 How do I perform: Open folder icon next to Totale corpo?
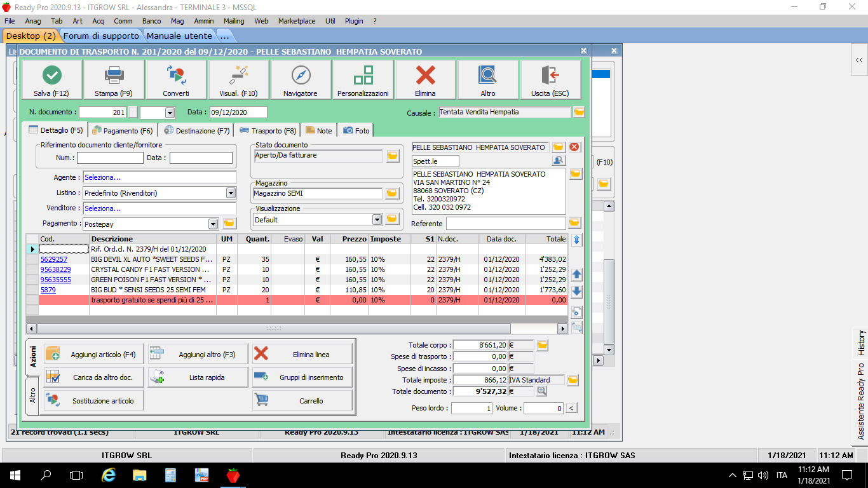542,345
